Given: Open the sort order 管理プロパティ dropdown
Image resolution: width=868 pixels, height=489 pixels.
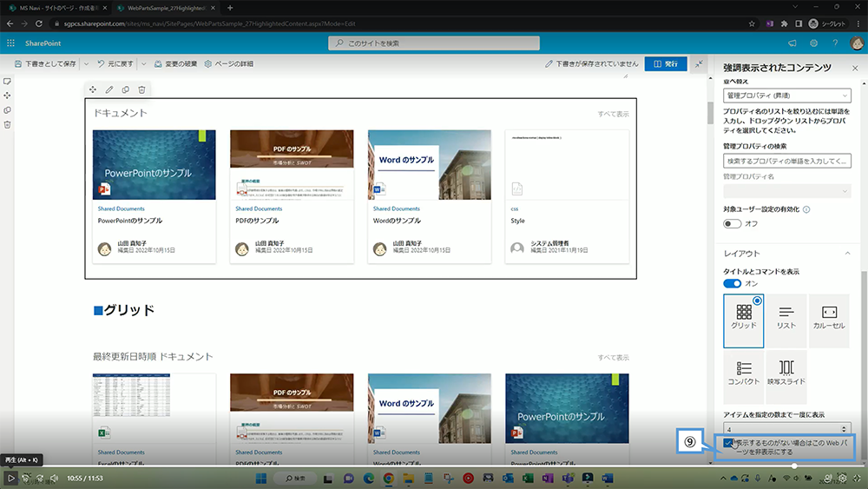Looking at the screenshot, I should pyautogui.click(x=786, y=96).
